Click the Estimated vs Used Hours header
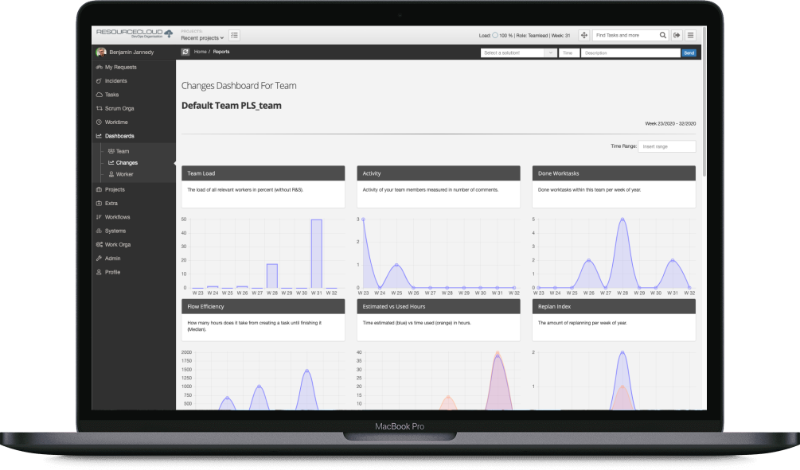Viewport: 800px width, 470px height. coord(439,307)
